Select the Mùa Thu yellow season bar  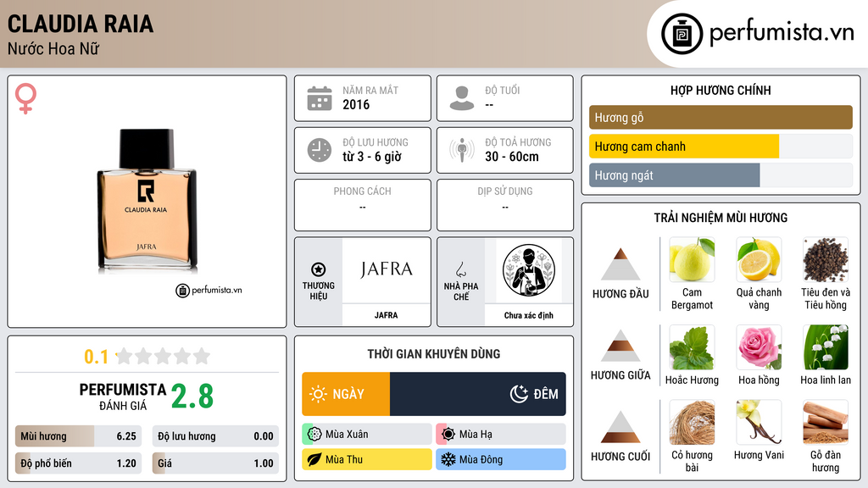367,459
